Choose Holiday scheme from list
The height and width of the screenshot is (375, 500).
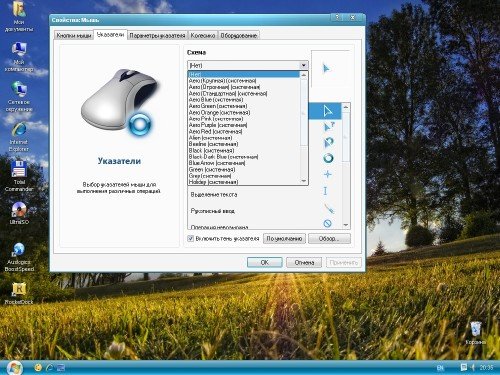click(x=244, y=182)
